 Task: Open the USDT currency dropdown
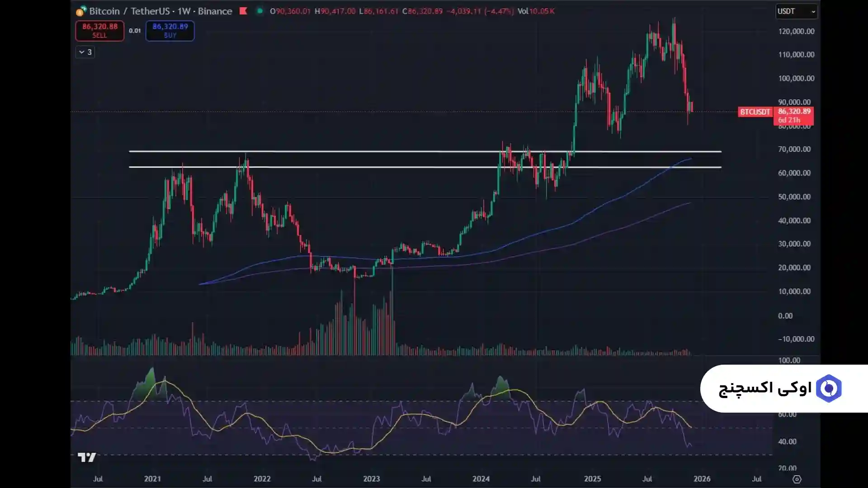pyautogui.click(x=796, y=11)
